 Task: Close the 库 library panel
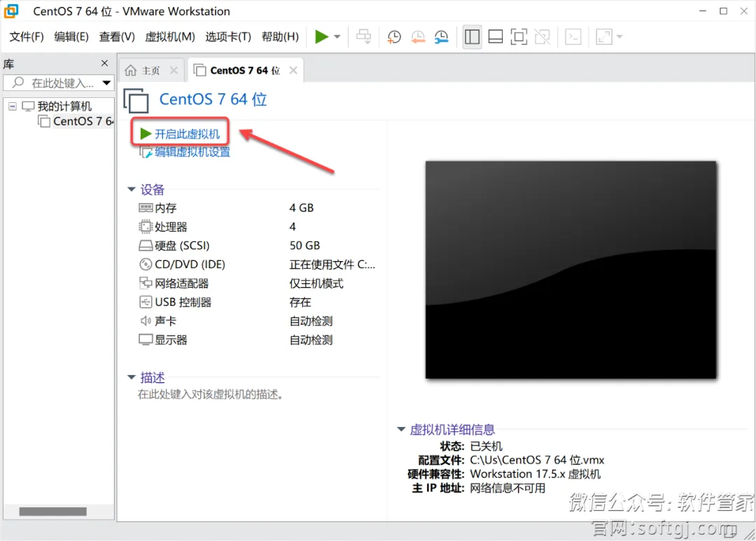click(104, 63)
